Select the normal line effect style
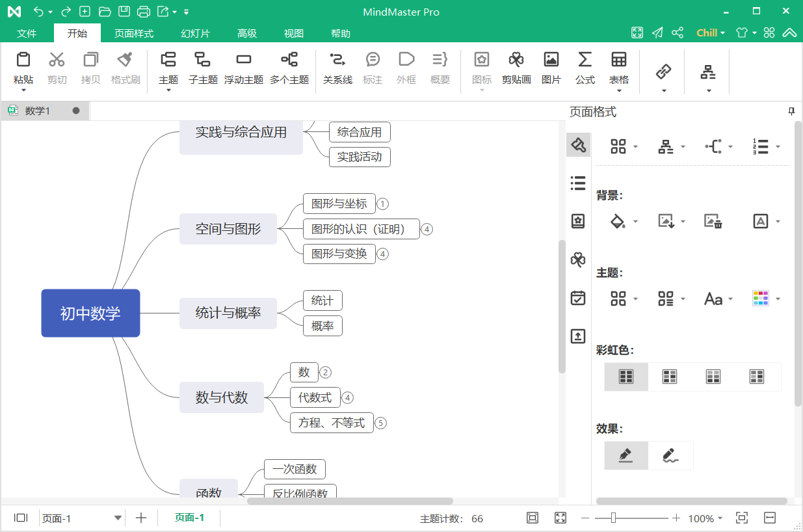 tap(626, 455)
